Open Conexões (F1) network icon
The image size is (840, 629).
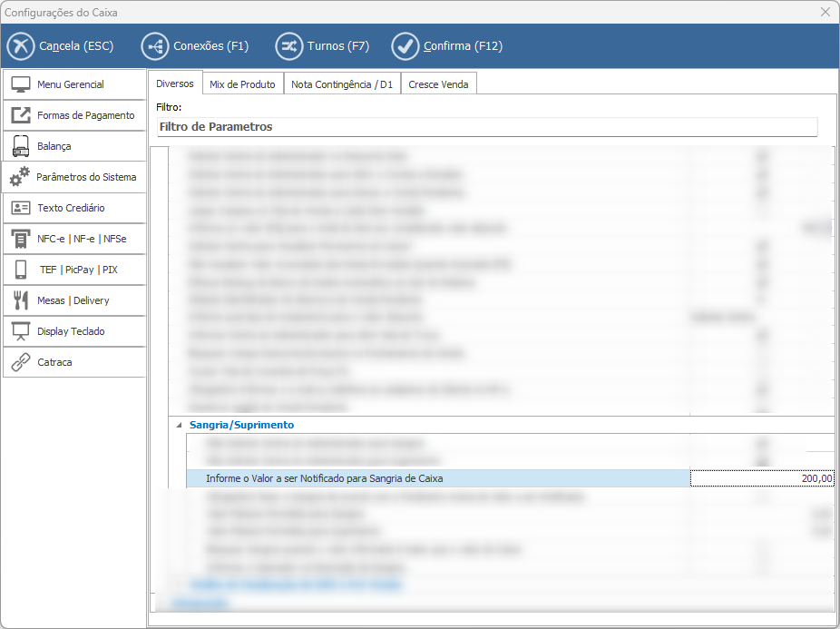pos(155,46)
